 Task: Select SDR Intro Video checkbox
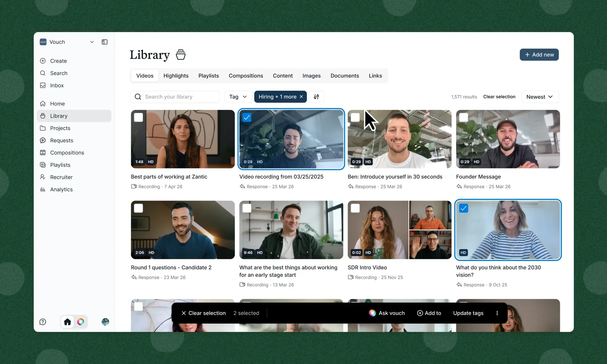tap(355, 208)
